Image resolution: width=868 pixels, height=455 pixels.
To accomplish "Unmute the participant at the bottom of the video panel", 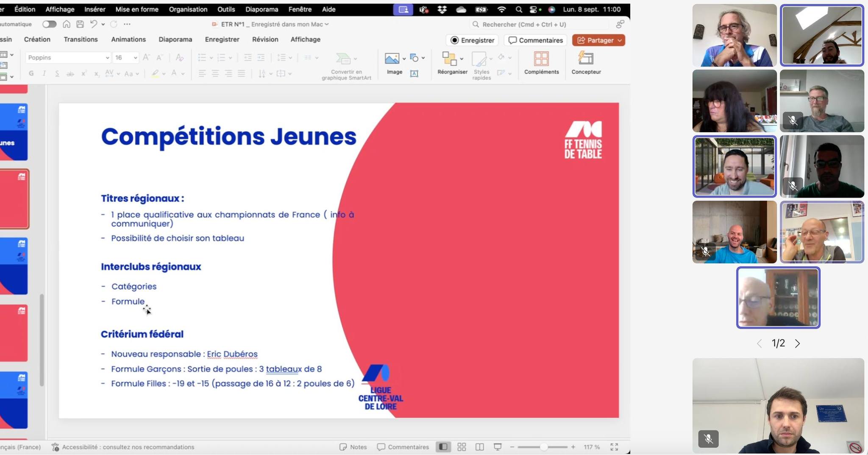I will (708, 438).
